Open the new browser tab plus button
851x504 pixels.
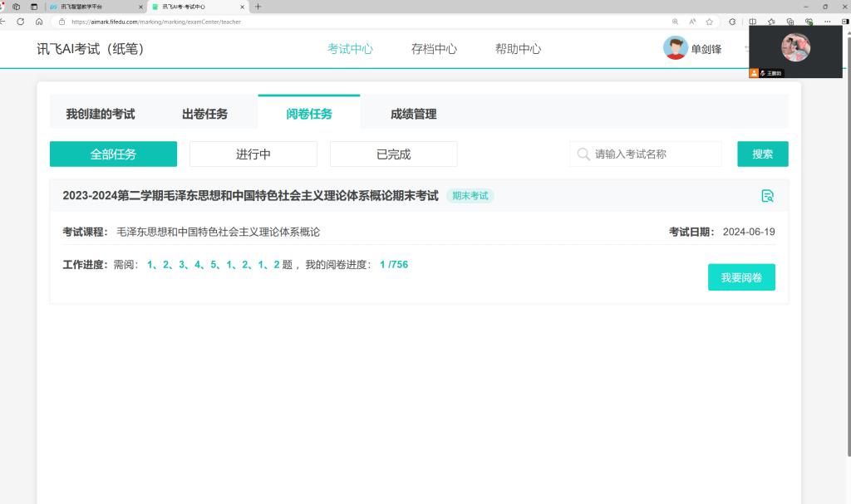(x=258, y=7)
